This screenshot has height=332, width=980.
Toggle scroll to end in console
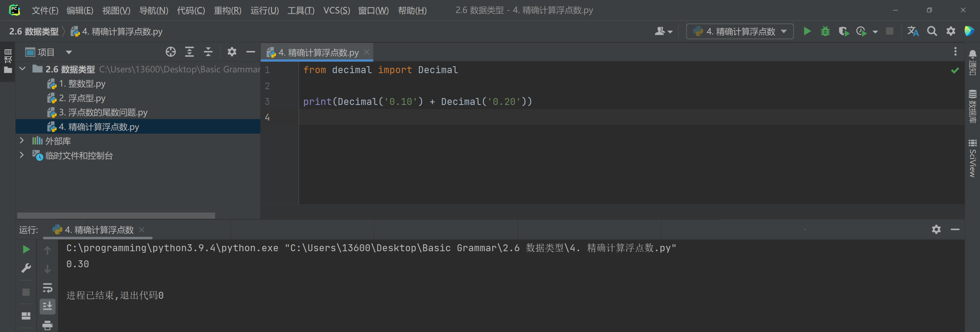click(x=47, y=306)
